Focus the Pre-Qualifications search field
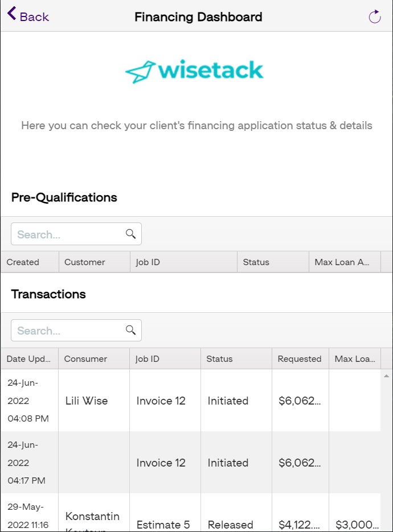This screenshot has height=532, width=393. [76, 234]
